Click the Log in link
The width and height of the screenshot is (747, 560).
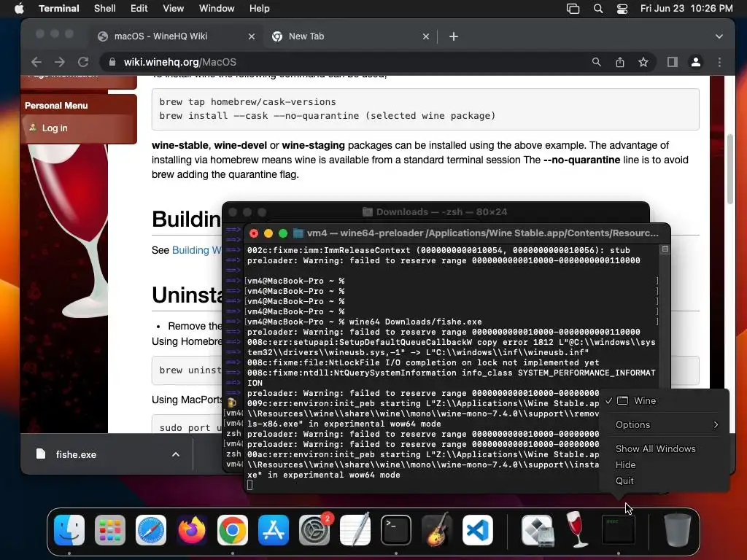55,128
